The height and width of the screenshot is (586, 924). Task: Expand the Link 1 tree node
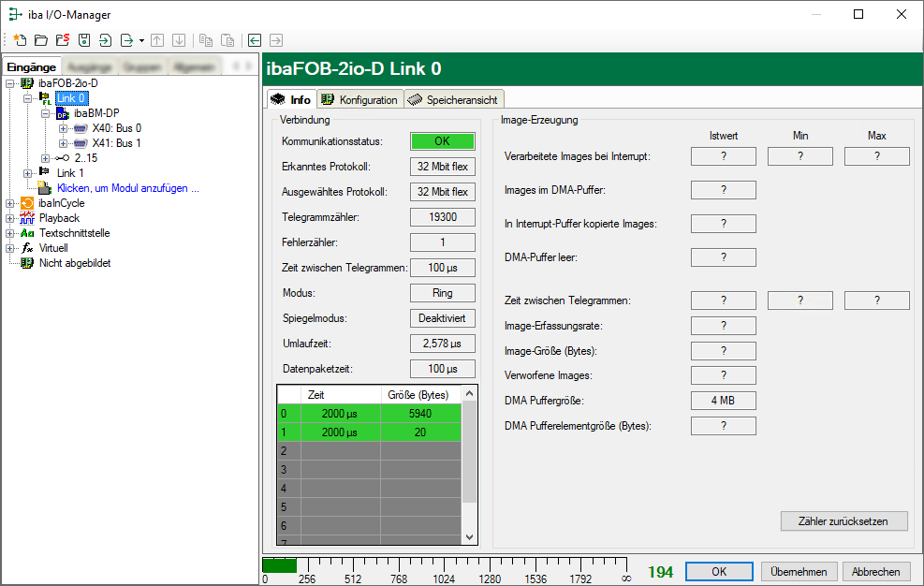tap(28, 173)
